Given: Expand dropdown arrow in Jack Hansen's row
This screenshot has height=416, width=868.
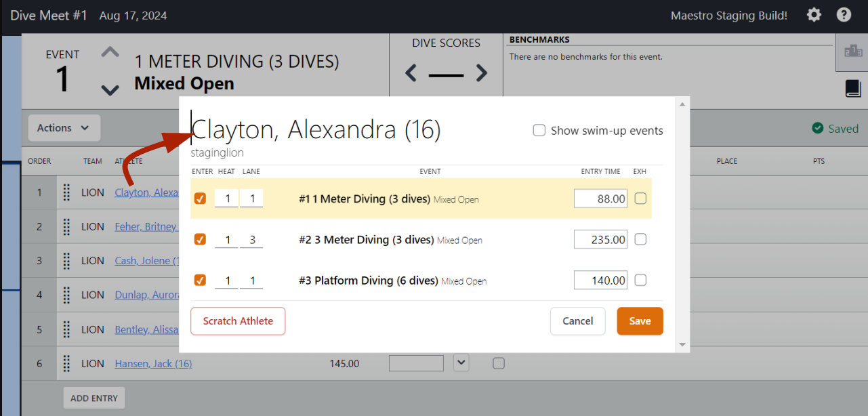Looking at the screenshot, I should click(x=461, y=363).
